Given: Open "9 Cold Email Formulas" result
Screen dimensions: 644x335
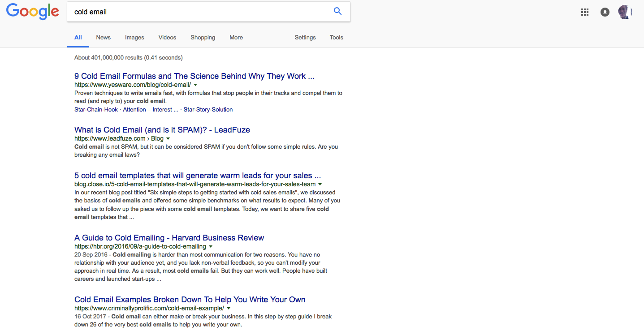Looking at the screenshot, I should [194, 76].
